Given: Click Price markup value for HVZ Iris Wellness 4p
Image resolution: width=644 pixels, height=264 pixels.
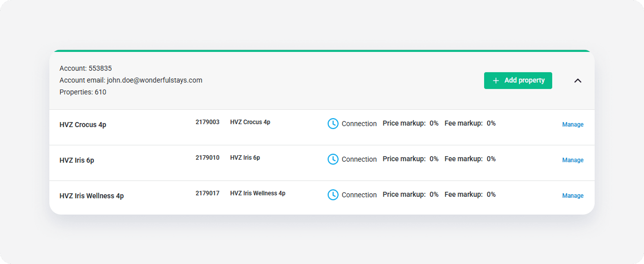Looking at the screenshot, I should (x=434, y=194).
